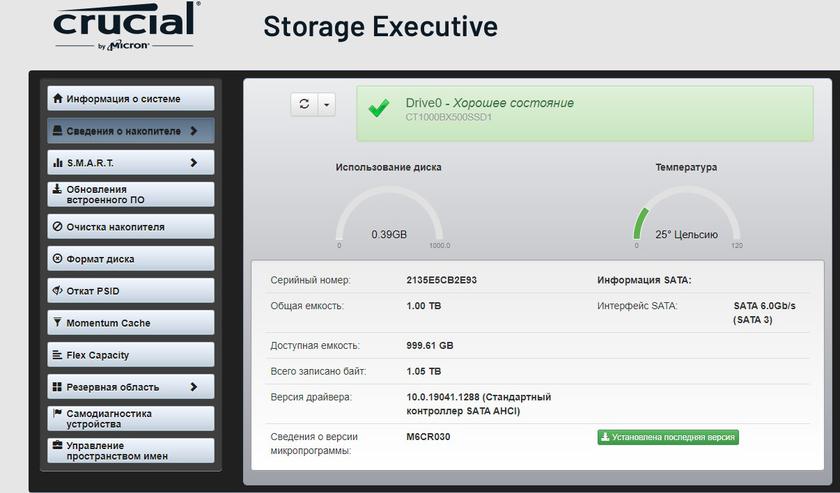Expand the Сведения о накопителе chevron

(x=194, y=131)
